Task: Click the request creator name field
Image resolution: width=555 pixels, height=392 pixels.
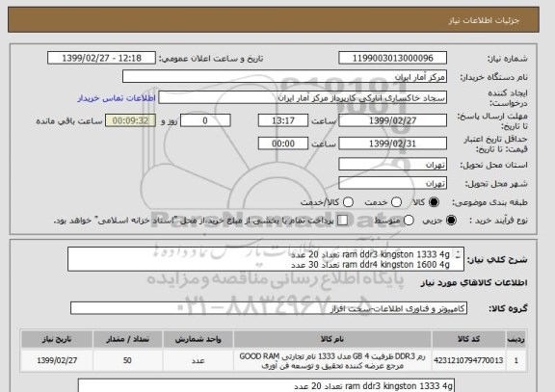Action: point(303,97)
